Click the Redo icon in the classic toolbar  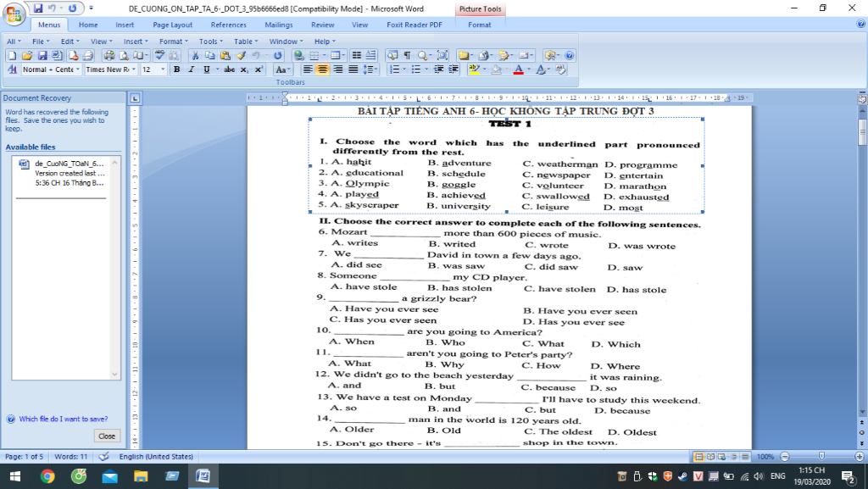pos(278,55)
